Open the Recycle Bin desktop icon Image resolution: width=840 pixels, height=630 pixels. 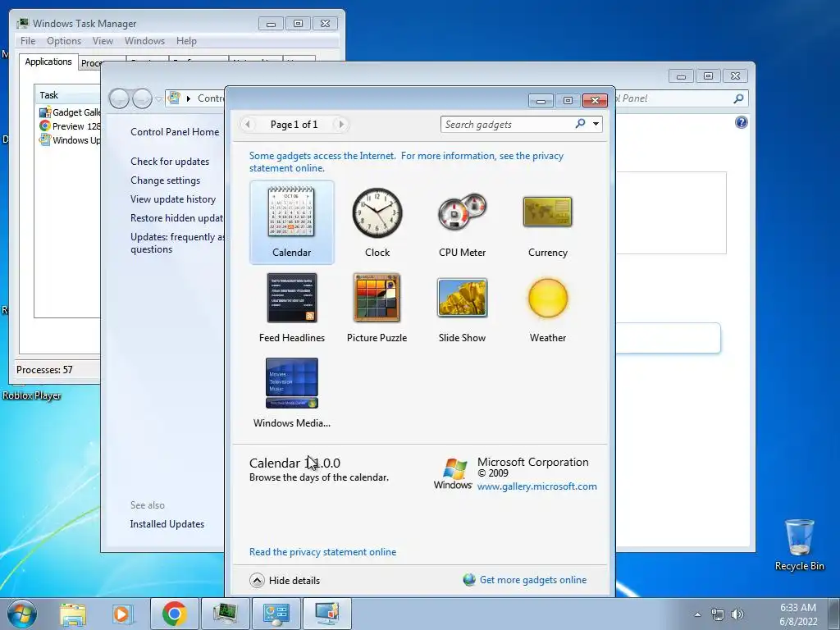799,545
